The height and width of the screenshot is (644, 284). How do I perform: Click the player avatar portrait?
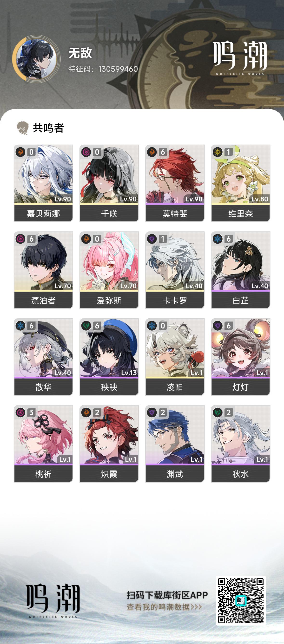(36, 59)
